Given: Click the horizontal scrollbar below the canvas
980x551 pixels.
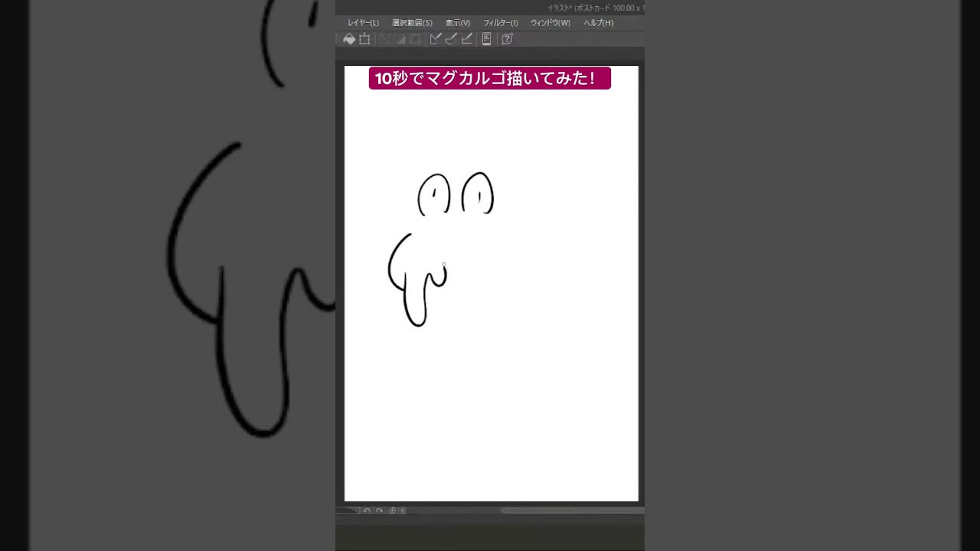Looking at the screenshot, I should pos(572,510).
